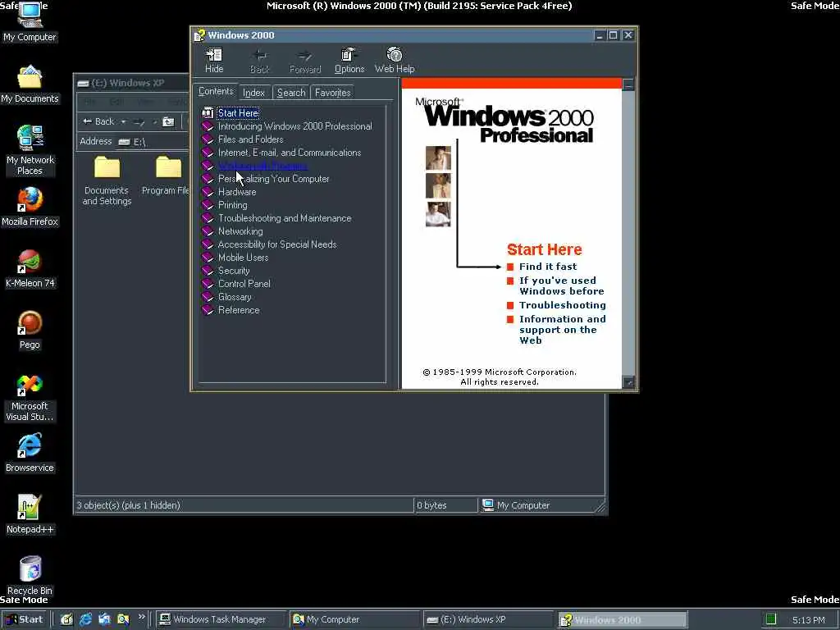The image size is (840, 630).
Task: Click the purple book icon beside Security
Action: click(208, 271)
